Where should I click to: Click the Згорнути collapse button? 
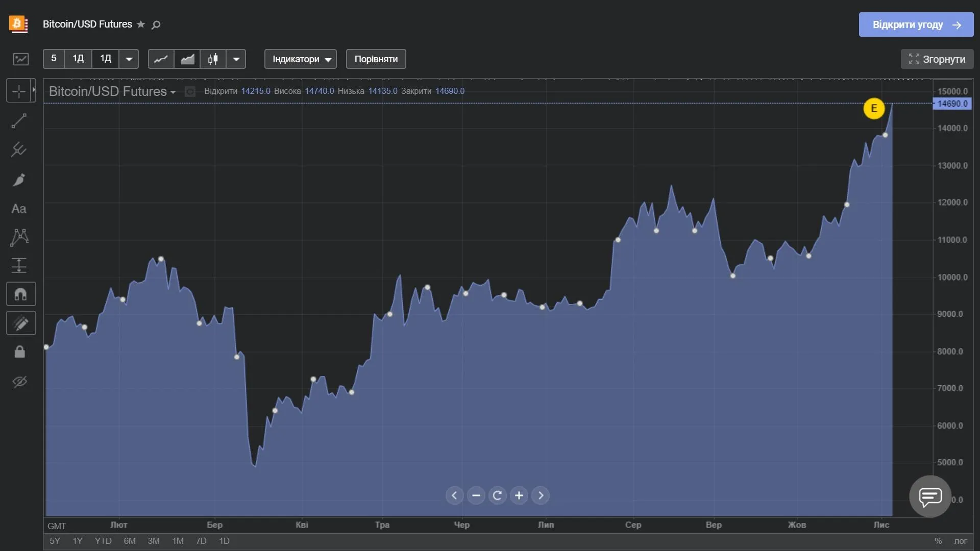pos(937,59)
